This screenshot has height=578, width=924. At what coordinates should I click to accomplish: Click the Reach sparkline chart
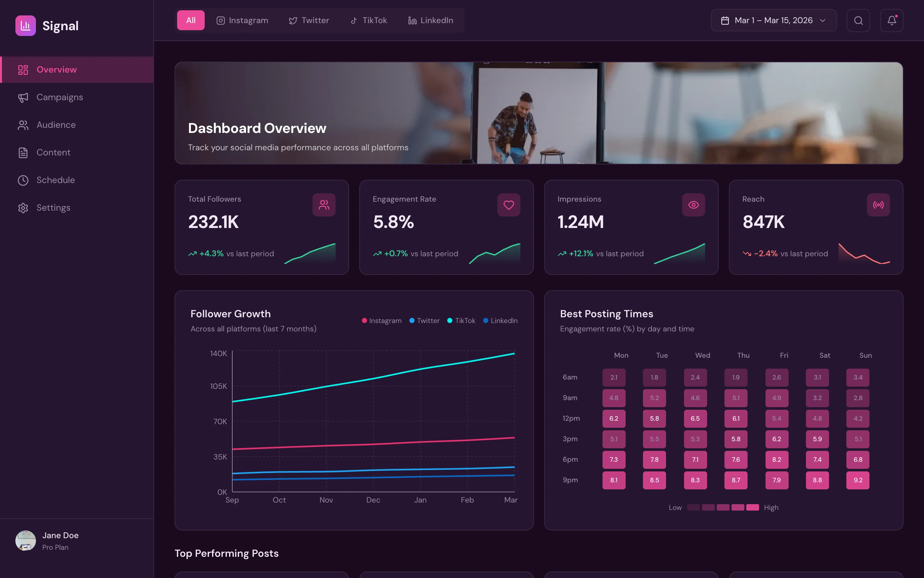pyautogui.click(x=864, y=253)
